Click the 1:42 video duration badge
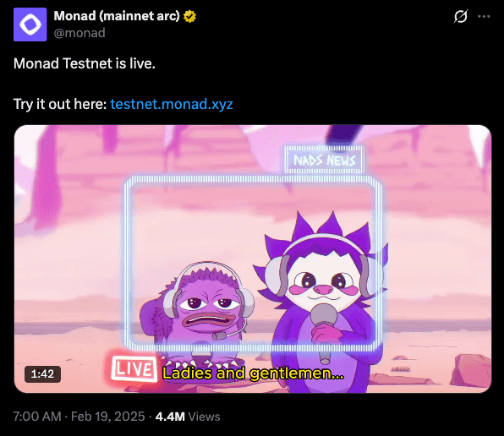 click(x=42, y=373)
